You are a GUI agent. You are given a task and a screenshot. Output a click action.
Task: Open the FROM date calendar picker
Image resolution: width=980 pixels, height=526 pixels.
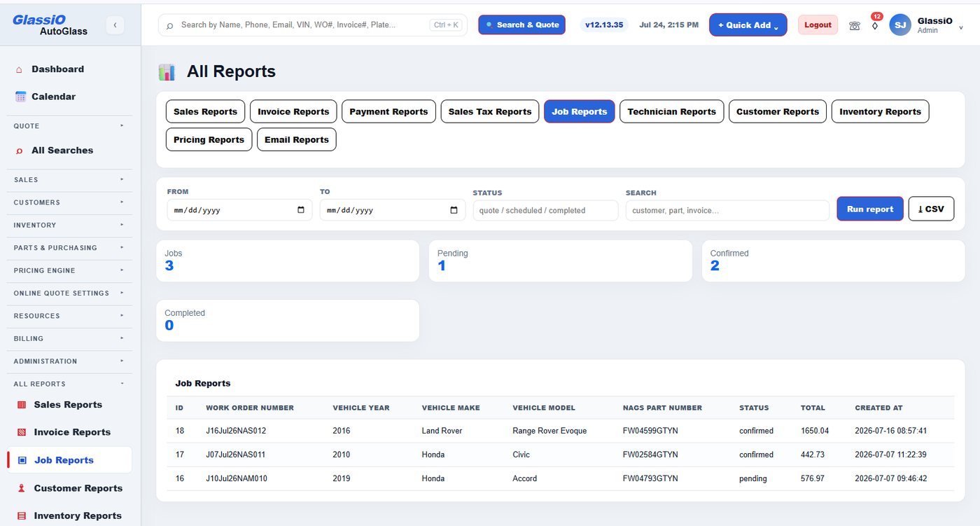pyautogui.click(x=301, y=210)
